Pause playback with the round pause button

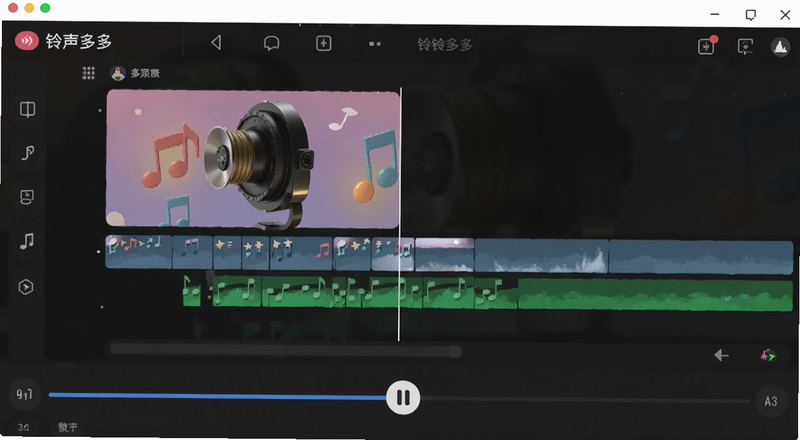(403, 397)
